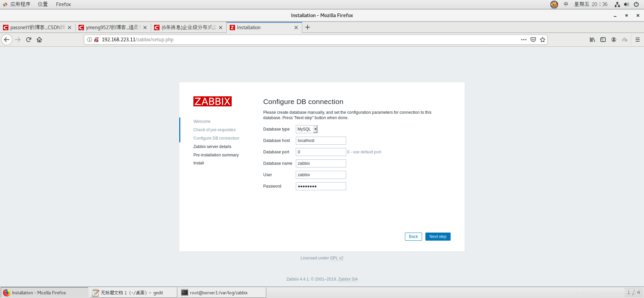This screenshot has width=644, height=298.
Task: Switch to gedit 无标题文档 window in taskbar
Action: (x=133, y=293)
